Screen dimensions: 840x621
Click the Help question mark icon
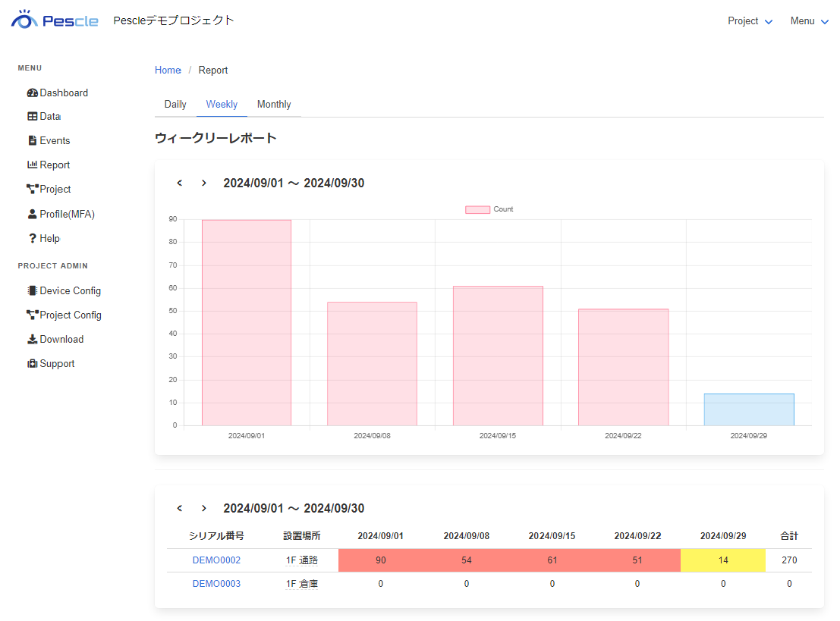pyautogui.click(x=32, y=238)
